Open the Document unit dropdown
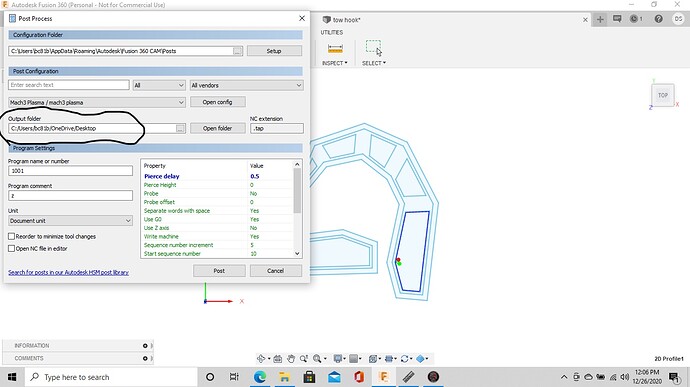Image resolution: width=690 pixels, height=387 pixels. click(x=70, y=221)
